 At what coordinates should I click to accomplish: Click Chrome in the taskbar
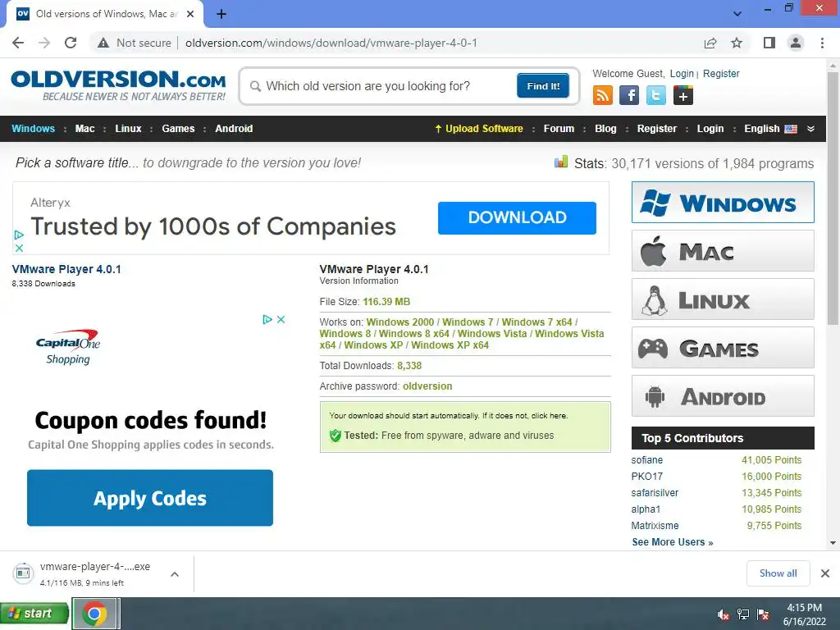click(94, 614)
